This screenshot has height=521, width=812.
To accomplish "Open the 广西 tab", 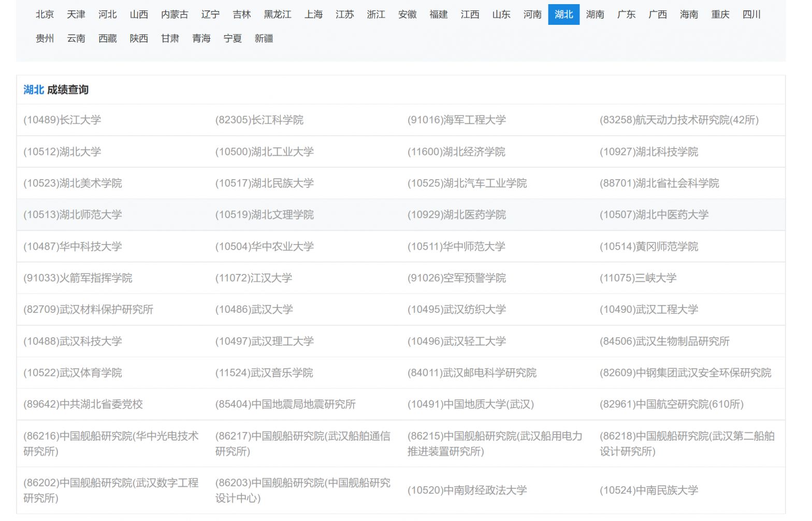I will tap(658, 15).
